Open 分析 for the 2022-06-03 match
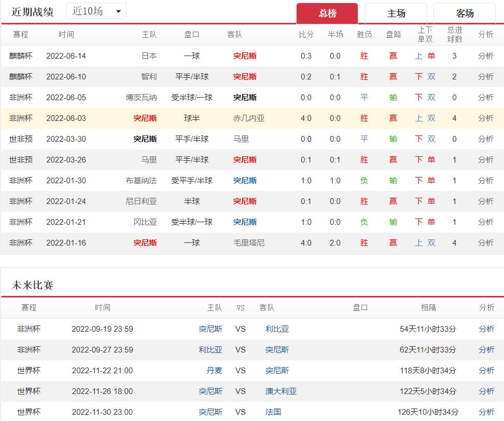This screenshot has height=421, width=504. [x=485, y=118]
